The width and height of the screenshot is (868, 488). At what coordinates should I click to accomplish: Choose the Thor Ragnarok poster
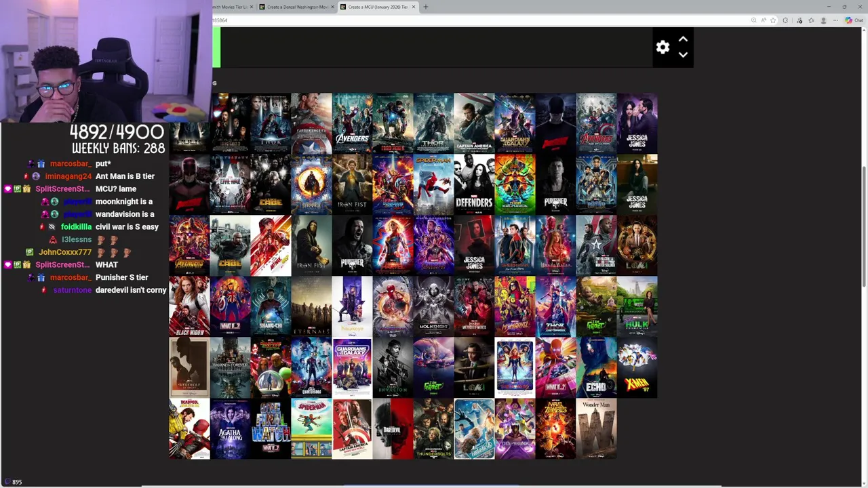515,184
